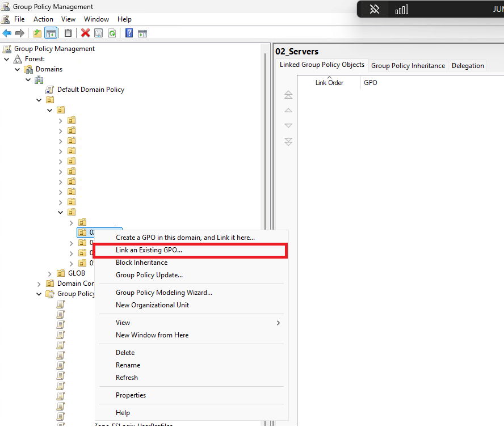The height and width of the screenshot is (427, 504).
Task: Click the red X Delete toolbar icon
Action: pos(85,33)
